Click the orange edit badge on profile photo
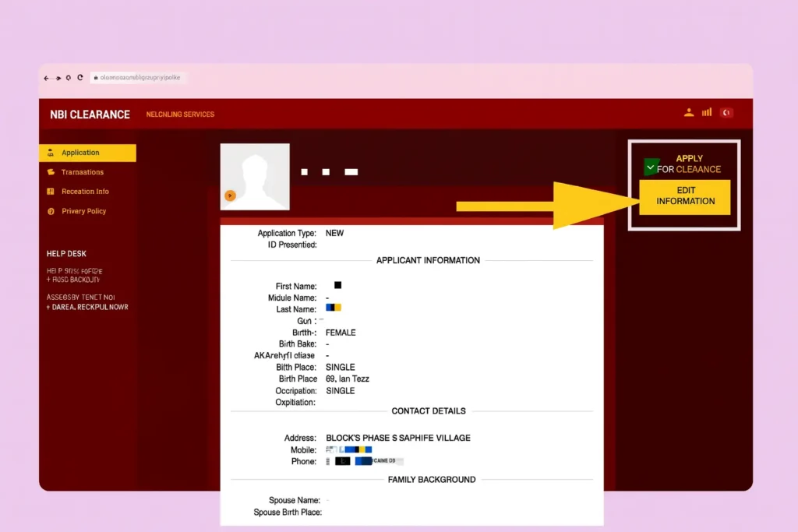The width and height of the screenshot is (798, 532). 230,196
